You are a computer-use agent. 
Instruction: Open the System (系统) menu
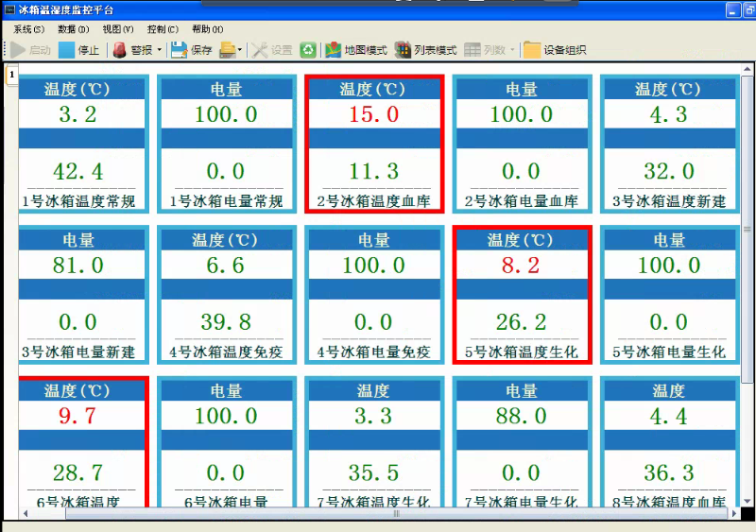tap(29, 29)
